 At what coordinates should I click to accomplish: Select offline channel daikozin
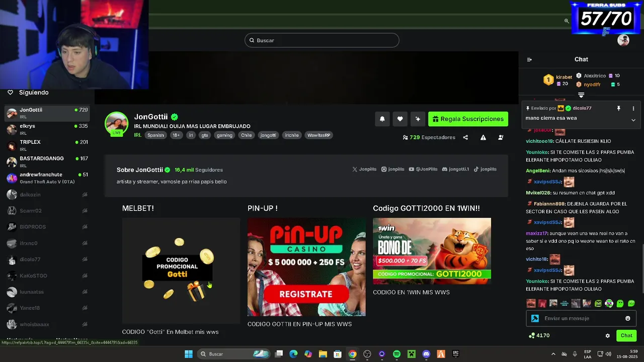(47, 195)
